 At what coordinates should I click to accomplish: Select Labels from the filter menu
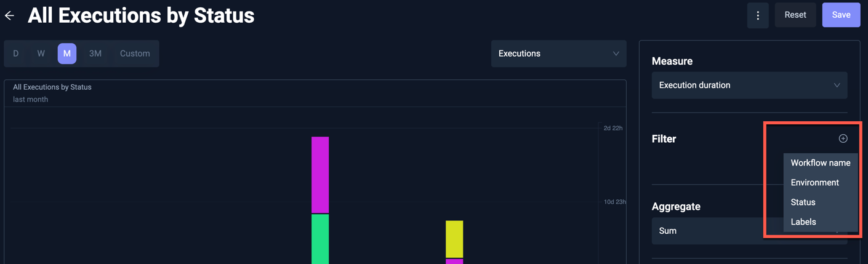[x=803, y=222]
